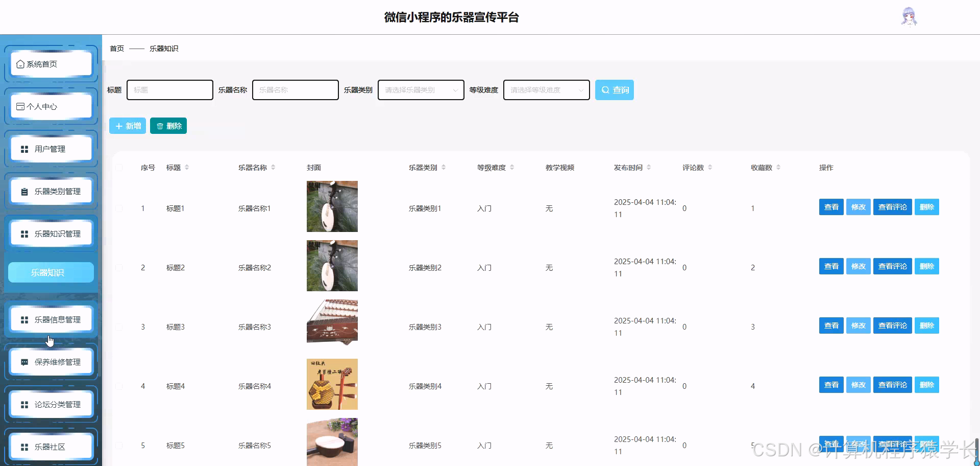
Task: Open the 请选择乐器类别 dropdown
Action: (421, 90)
